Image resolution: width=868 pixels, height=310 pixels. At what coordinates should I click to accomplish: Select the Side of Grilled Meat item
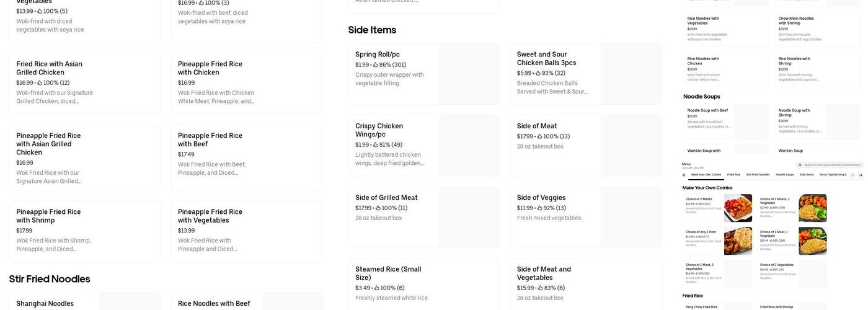[x=423, y=207]
